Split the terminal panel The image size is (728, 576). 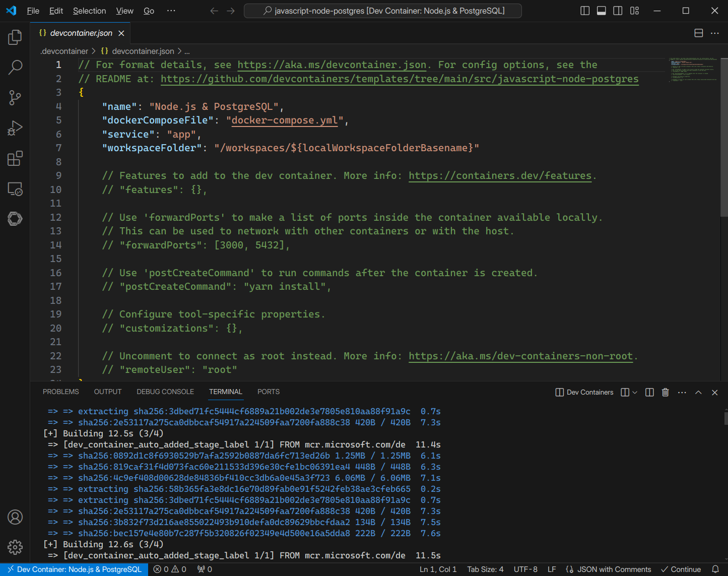pos(649,393)
